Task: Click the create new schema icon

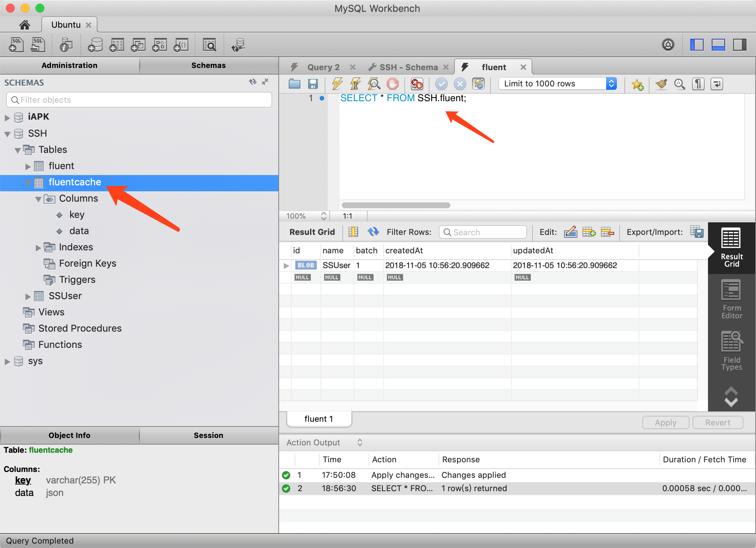Action: click(95, 45)
